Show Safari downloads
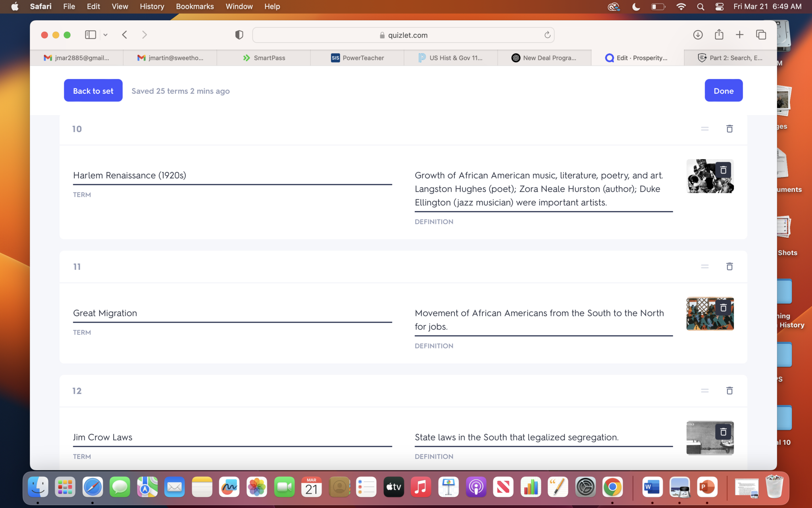The image size is (812, 508). (x=698, y=35)
